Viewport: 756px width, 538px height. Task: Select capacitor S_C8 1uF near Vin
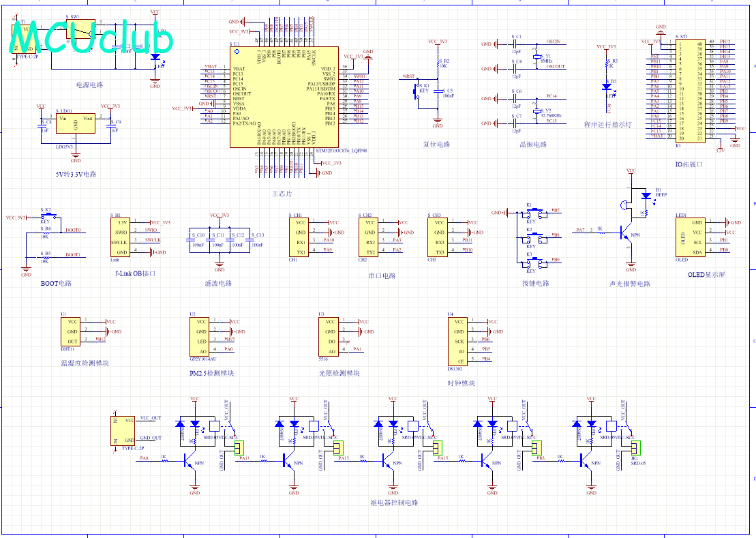click(41, 126)
